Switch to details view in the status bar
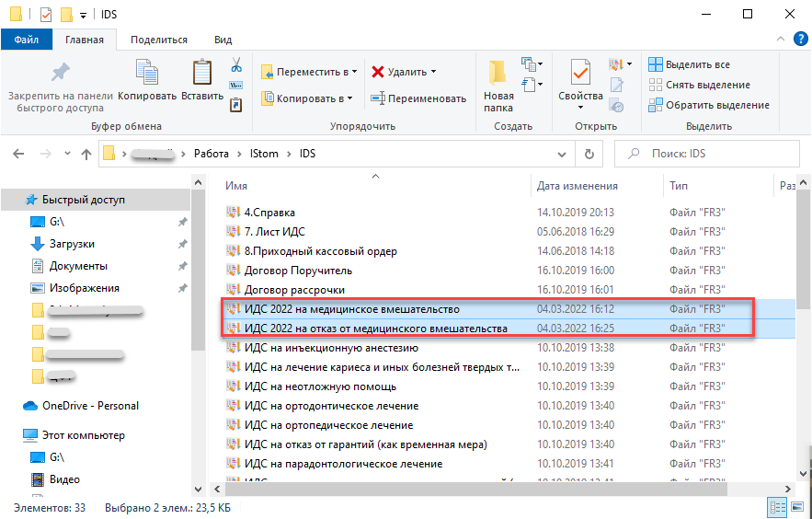This screenshot has height=519, width=812. pyautogui.click(x=773, y=508)
